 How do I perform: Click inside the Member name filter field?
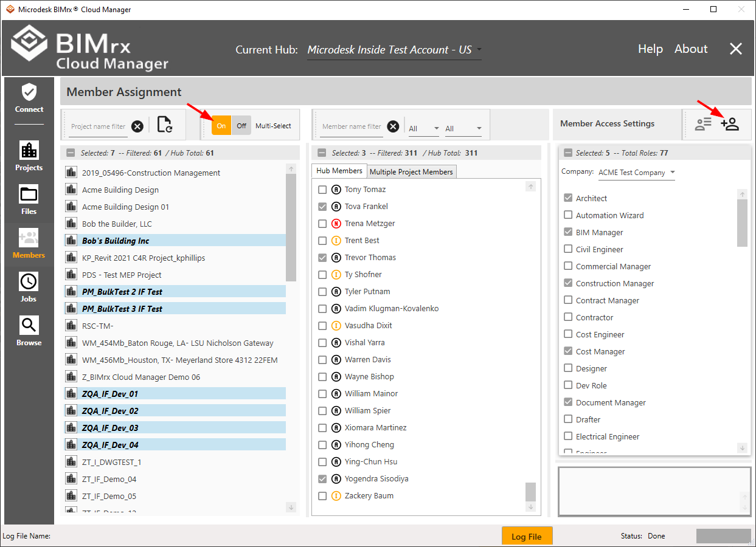point(352,126)
